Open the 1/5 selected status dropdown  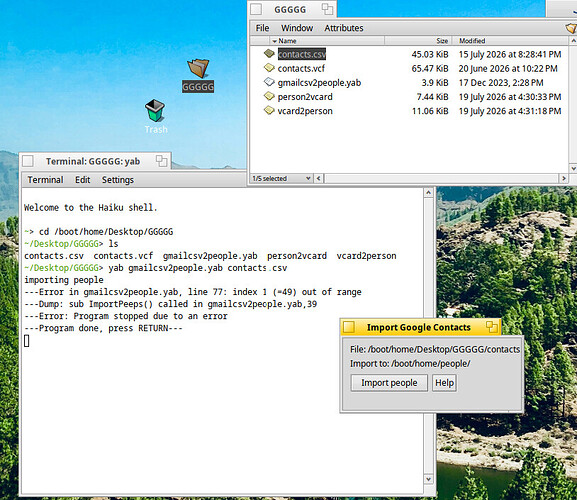pos(282,178)
